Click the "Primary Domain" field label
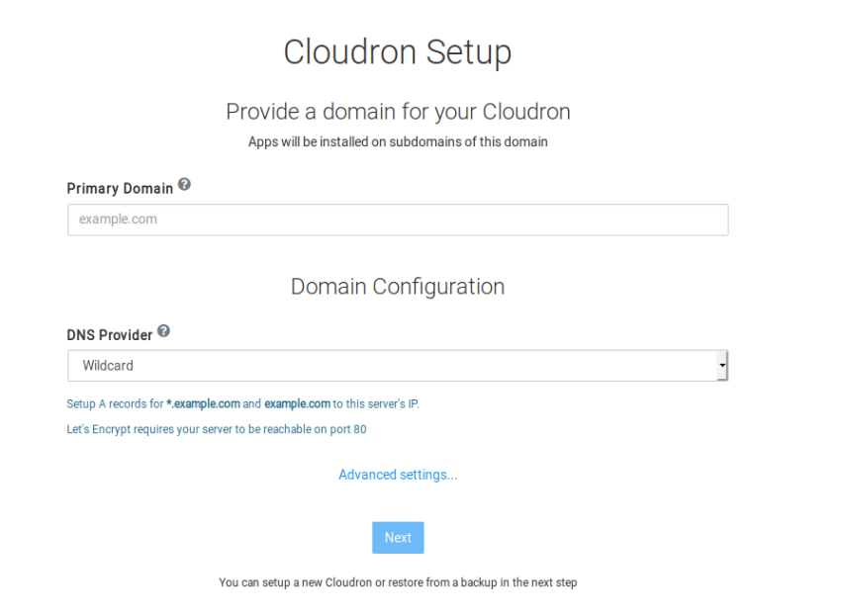 [x=120, y=189]
